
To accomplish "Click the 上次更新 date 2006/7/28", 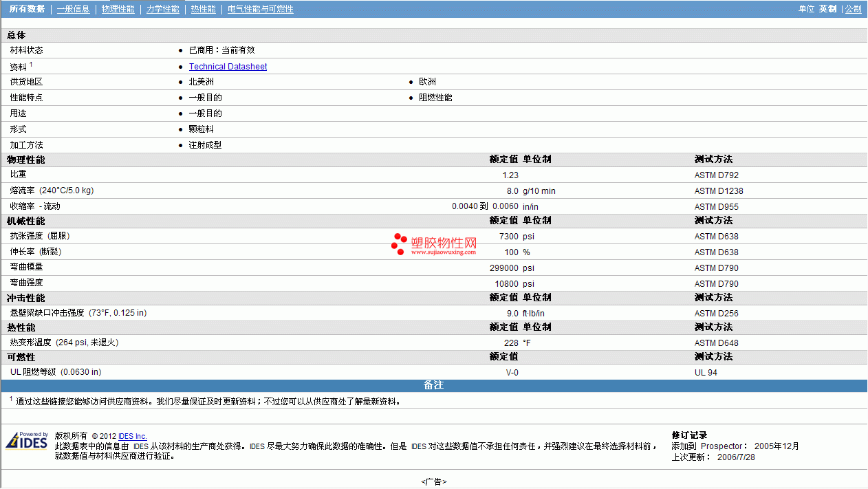I will [736, 457].
